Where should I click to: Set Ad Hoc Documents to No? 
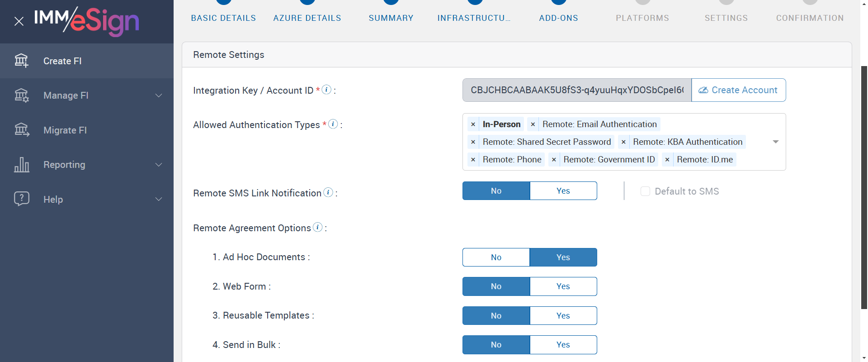[496, 257]
